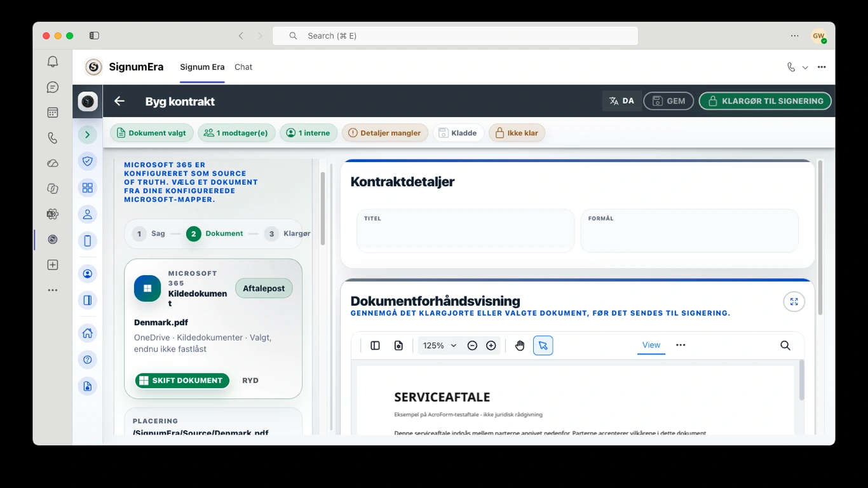Search within the PDF document
The width and height of the screenshot is (868, 488).
[785, 346]
